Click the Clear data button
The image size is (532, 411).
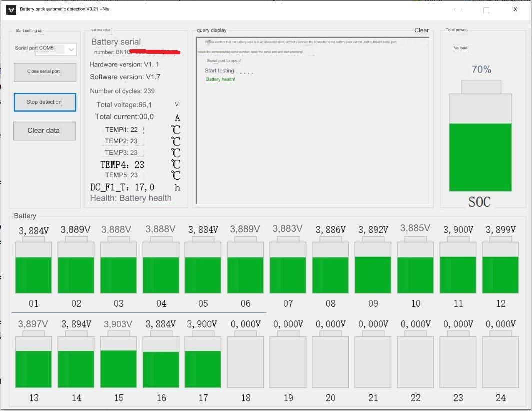tap(44, 131)
